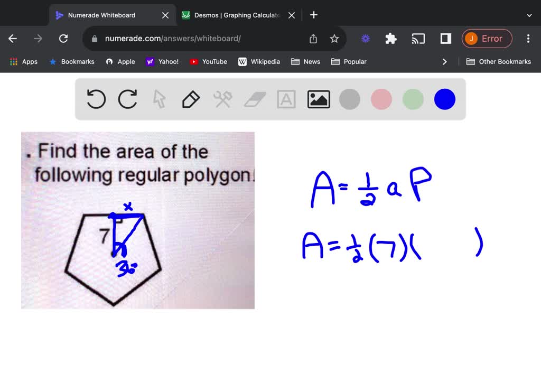Select the gray color swatch
Screen dimensions: 541x392
coord(349,99)
